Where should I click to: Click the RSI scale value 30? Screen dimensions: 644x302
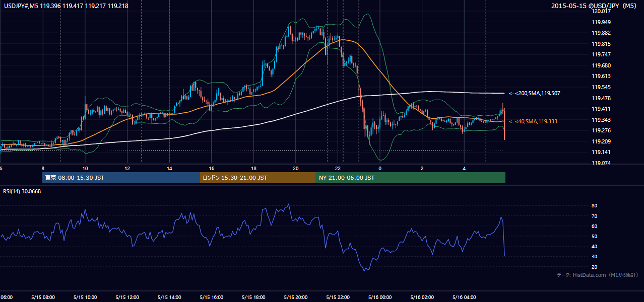(594, 257)
